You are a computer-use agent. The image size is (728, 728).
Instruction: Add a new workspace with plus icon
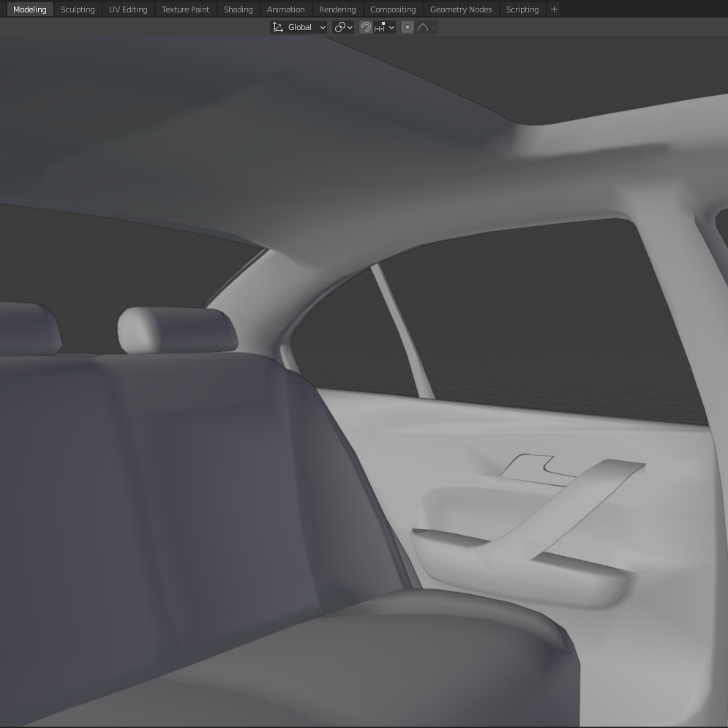[554, 10]
